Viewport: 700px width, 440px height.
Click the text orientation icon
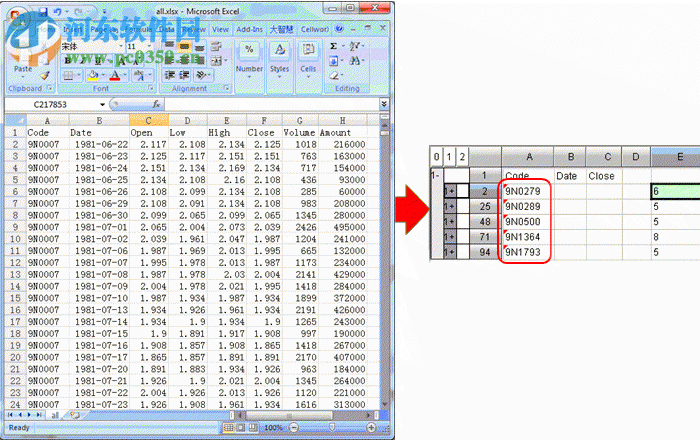tap(201, 75)
